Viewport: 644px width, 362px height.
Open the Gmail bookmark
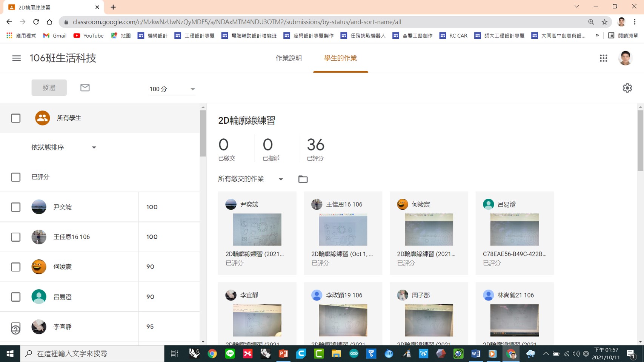click(x=55, y=35)
